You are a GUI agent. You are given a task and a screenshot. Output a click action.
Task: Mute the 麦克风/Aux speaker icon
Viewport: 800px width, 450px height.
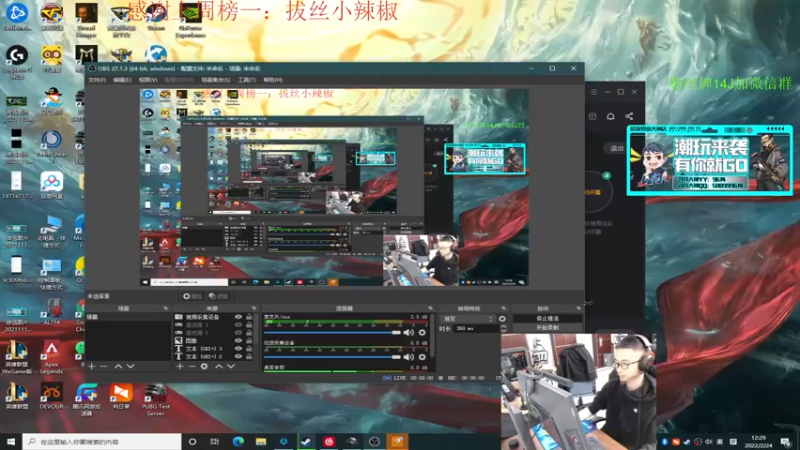[x=409, y=333]
